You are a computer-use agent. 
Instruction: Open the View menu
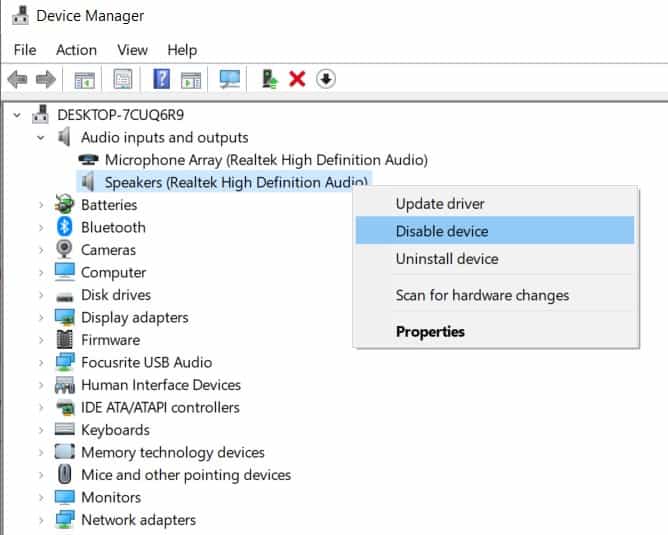[x=132, y=50]
